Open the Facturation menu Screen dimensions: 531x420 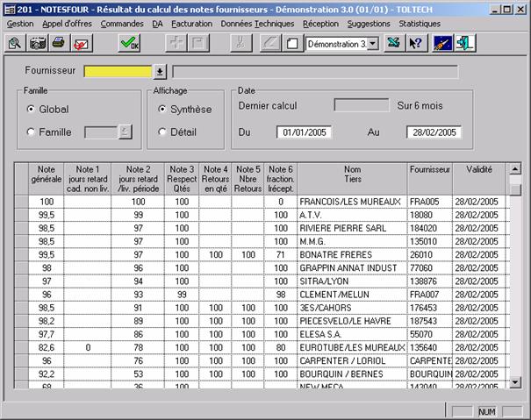(191, 24)
